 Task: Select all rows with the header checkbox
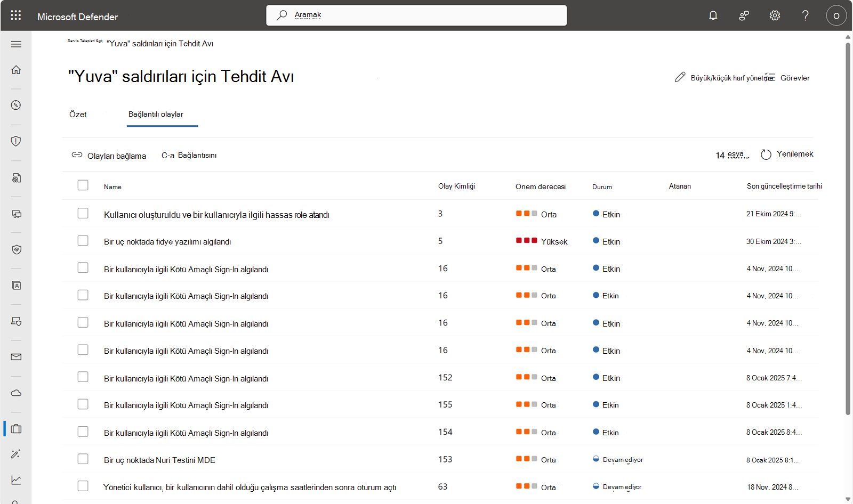(x=83, y=185)
